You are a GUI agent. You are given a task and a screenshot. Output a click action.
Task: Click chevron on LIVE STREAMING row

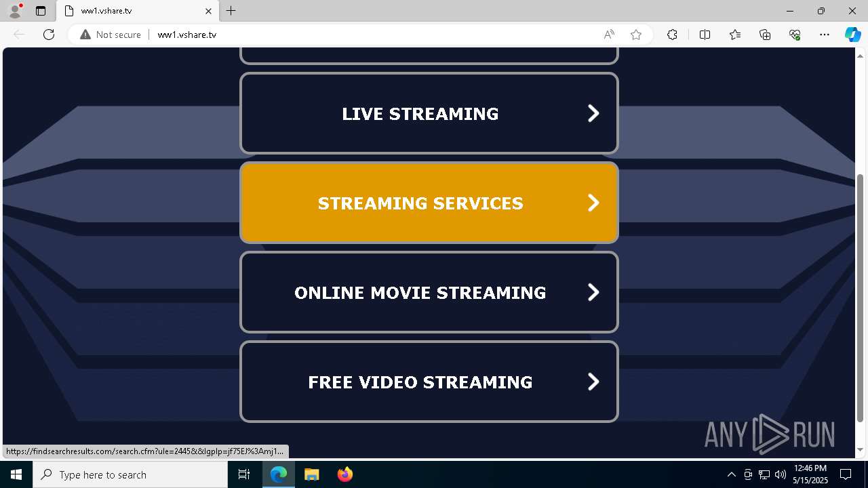coord(593,113)
